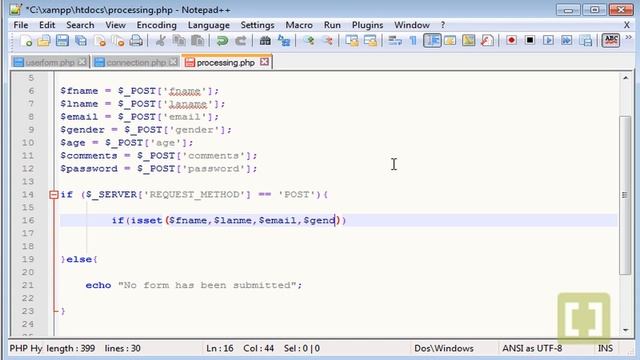The width and height of the screenshot is (640, 360).
Task: Open the Encoding menu
Action: tap(156, 25)
